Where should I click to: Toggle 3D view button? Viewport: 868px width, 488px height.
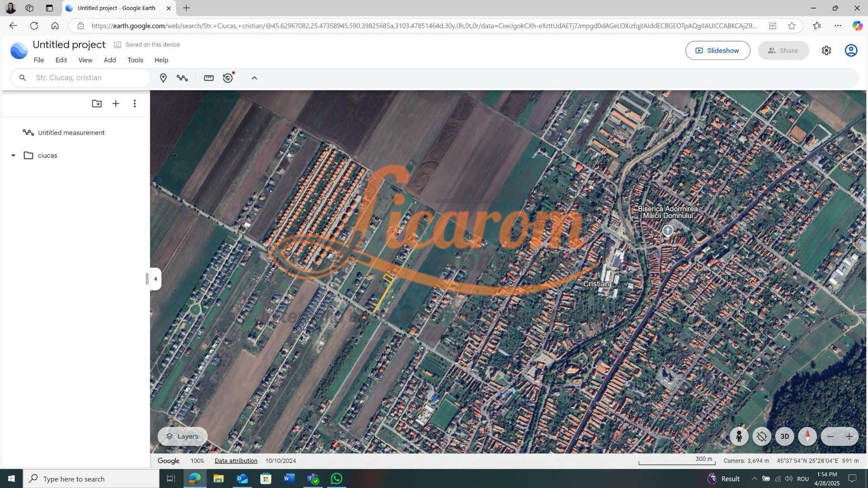coord(784,436)
